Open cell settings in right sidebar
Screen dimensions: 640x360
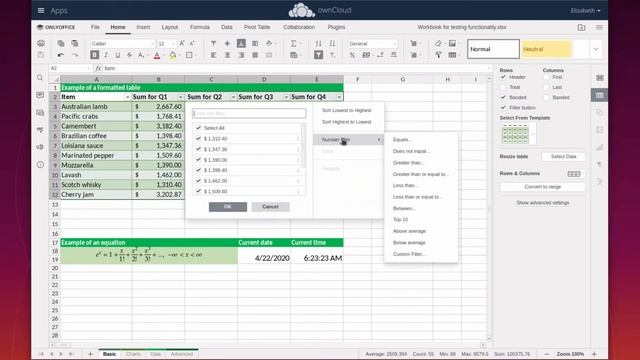(600, 78)
